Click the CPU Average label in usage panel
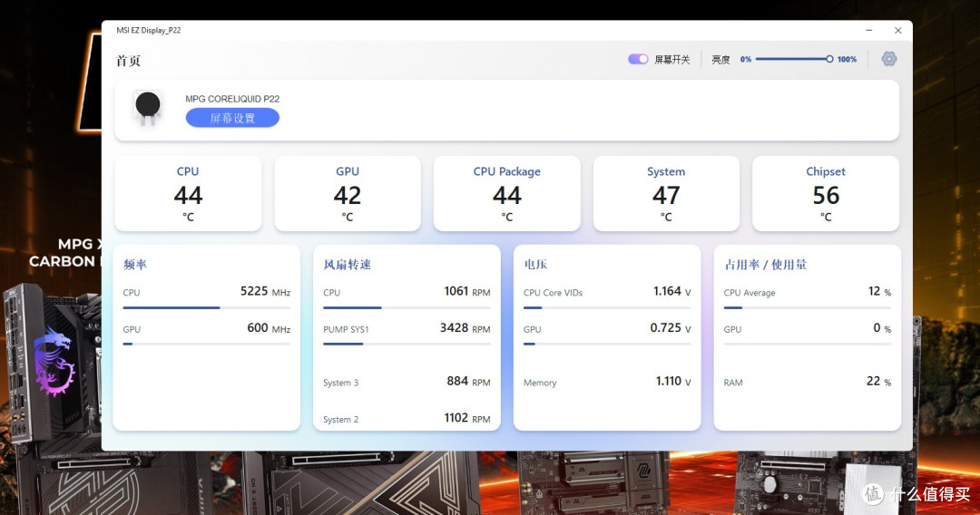980x515 pixels. coord(750,293)
